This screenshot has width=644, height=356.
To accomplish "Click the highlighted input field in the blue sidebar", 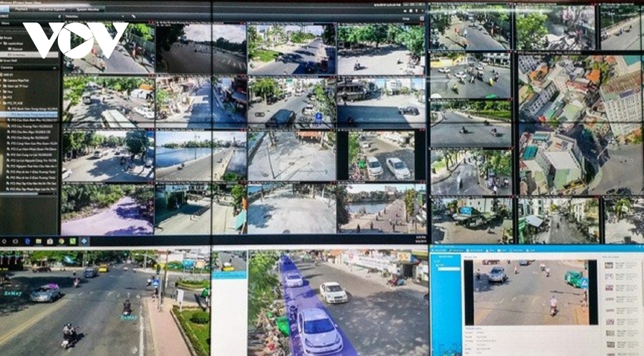I will (x=449, y=269).
